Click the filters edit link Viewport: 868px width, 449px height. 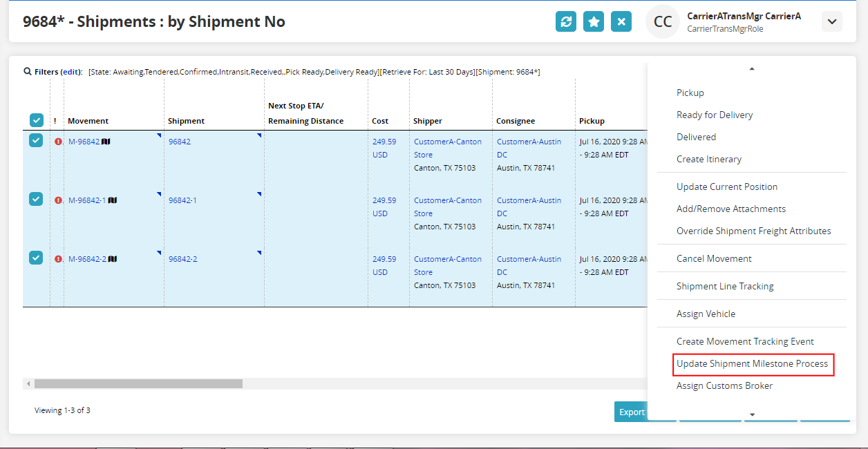[71, 72]
